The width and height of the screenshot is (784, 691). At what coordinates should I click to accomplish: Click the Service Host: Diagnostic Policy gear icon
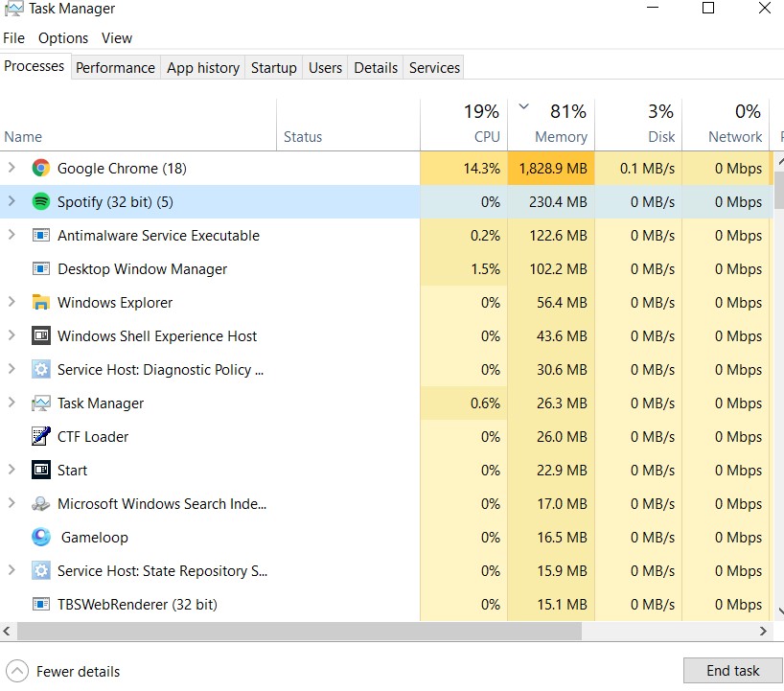pos(41,369)
